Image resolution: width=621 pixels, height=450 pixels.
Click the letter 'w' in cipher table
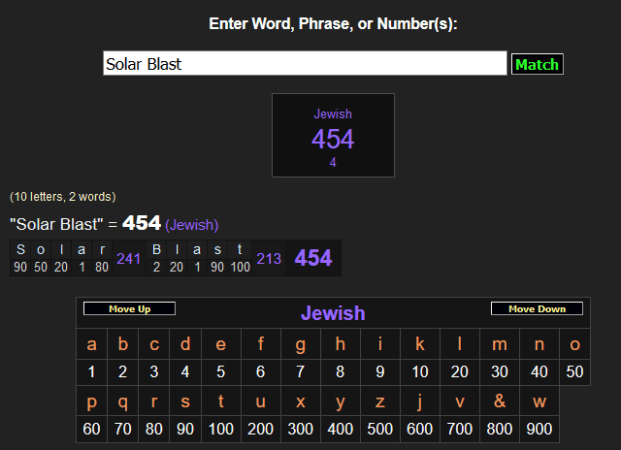pyautogui.click(x=540, y=402)
